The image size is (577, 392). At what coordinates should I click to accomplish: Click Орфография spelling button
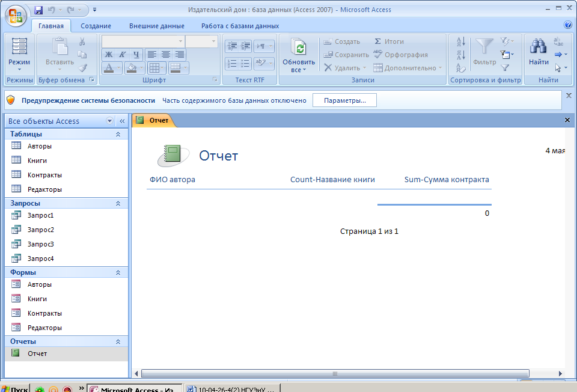pos(401,55)
